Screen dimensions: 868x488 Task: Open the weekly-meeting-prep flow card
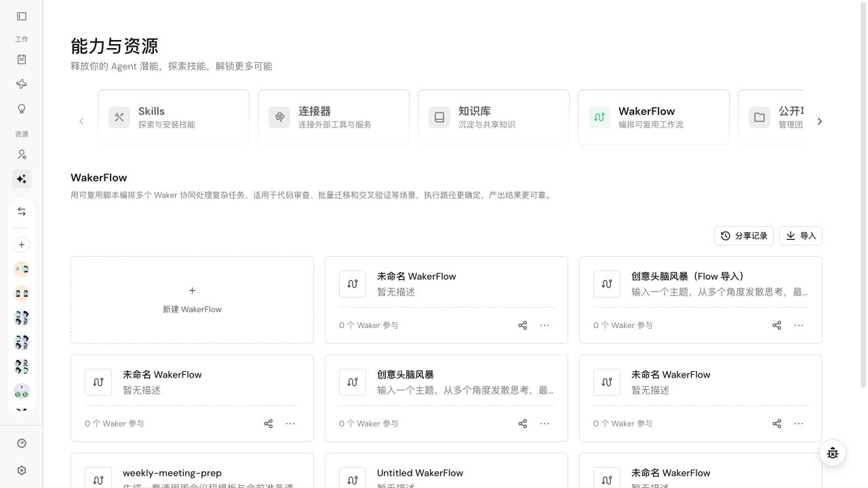click(192, 470)
